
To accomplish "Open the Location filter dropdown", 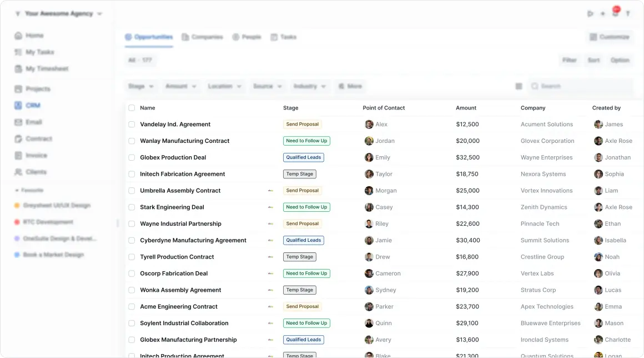I will tap(224, 86).
